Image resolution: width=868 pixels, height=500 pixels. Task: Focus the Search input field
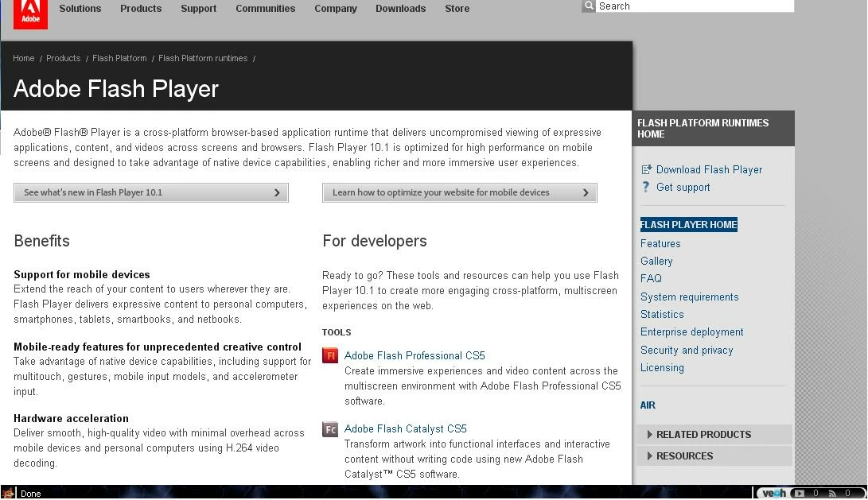(695, 6)
